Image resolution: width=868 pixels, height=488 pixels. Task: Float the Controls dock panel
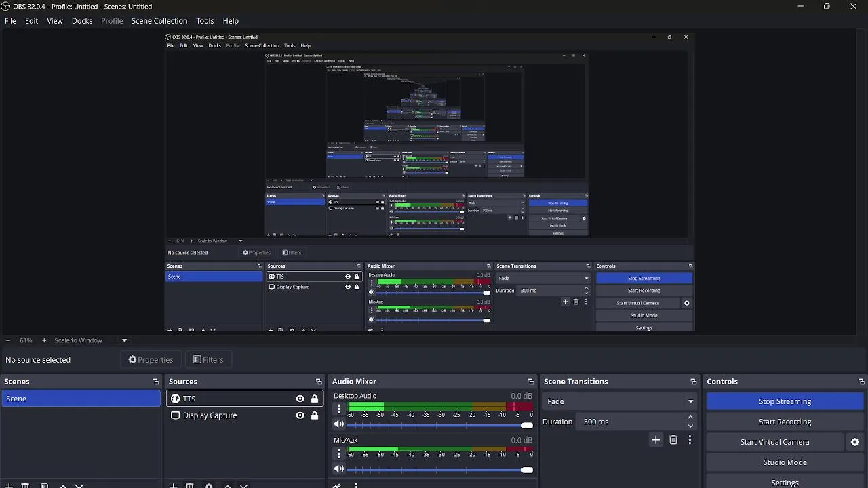(x=861, y=382)
